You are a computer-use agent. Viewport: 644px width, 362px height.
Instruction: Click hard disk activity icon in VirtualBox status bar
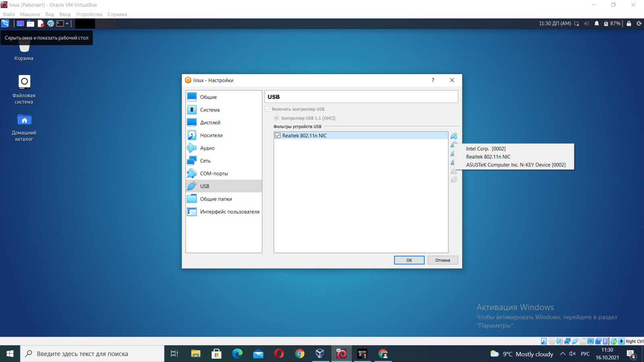coord(544,341)
